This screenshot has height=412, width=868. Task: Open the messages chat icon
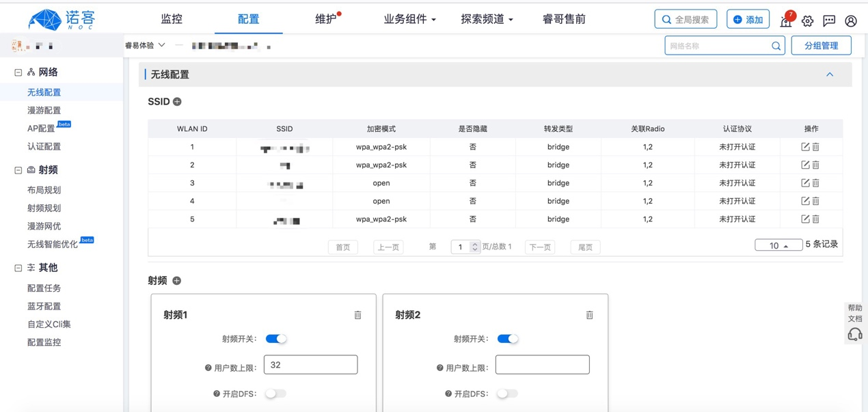[x=829, y=20]
